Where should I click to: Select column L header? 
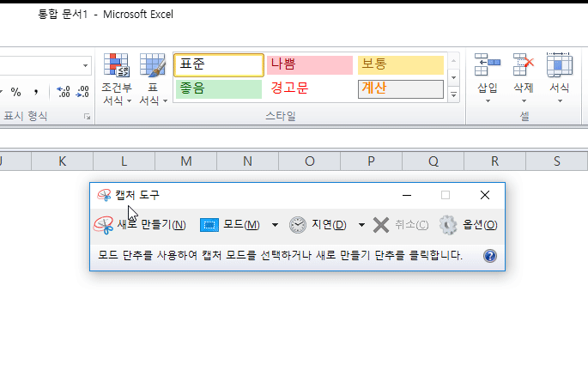pos(124,161)
